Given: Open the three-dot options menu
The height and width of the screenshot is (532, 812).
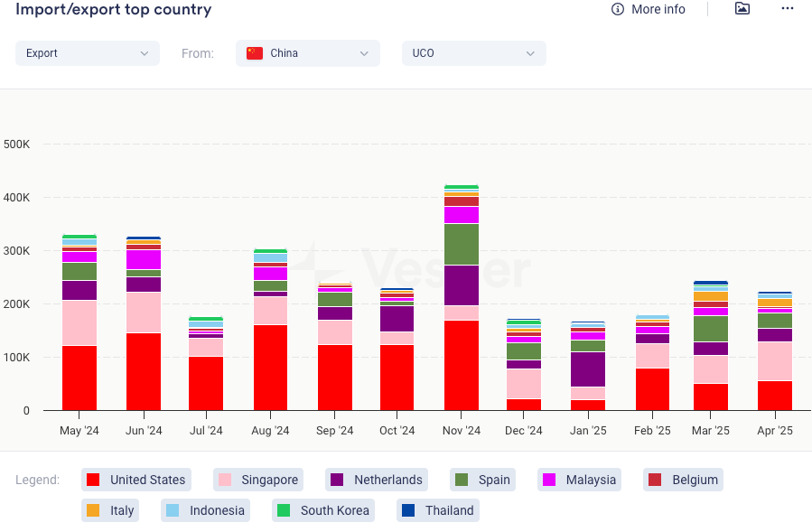Looking at the screenshot, I should pyautogui.click(x=787, y=9).
